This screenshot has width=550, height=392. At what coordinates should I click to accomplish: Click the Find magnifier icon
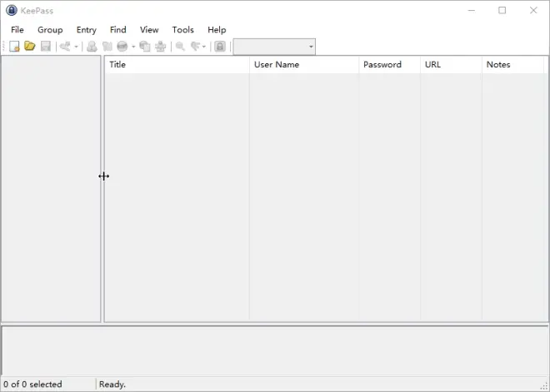(x=180, y=47)
